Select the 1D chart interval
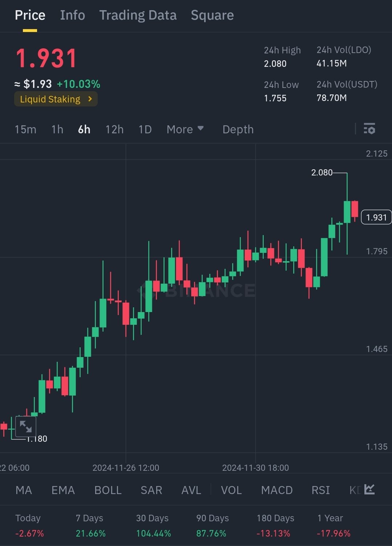This screenshot has height=546, width=392. pos(145,129)
